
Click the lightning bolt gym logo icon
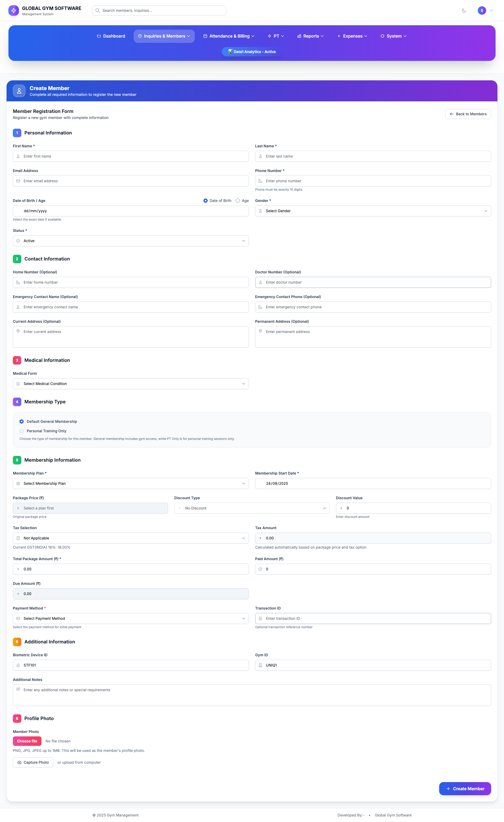[14, 10]
